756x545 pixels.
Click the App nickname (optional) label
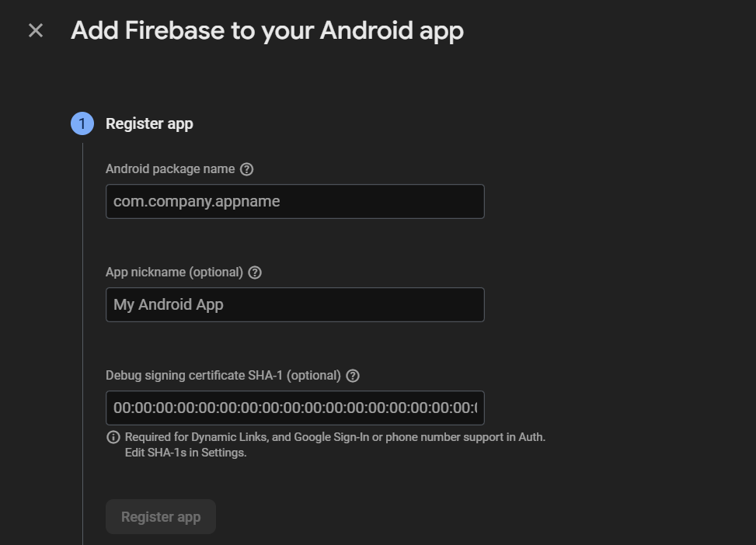(x=175, y=272)
